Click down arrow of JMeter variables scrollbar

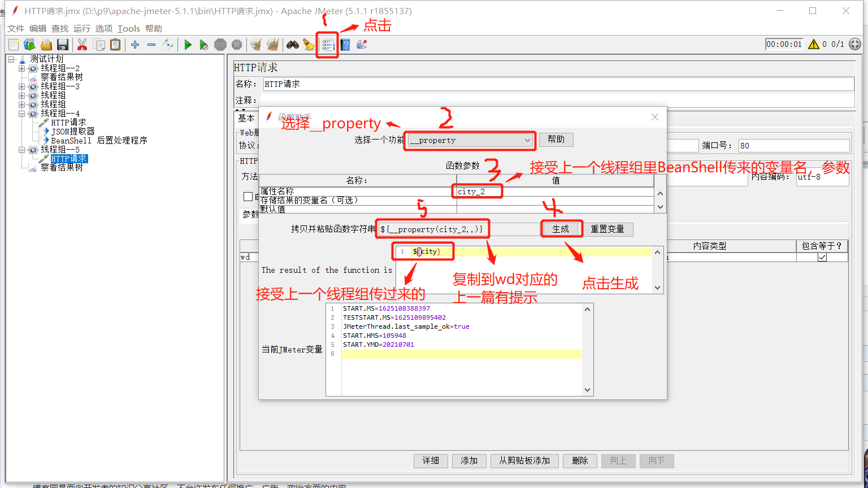tap(587, 390)
